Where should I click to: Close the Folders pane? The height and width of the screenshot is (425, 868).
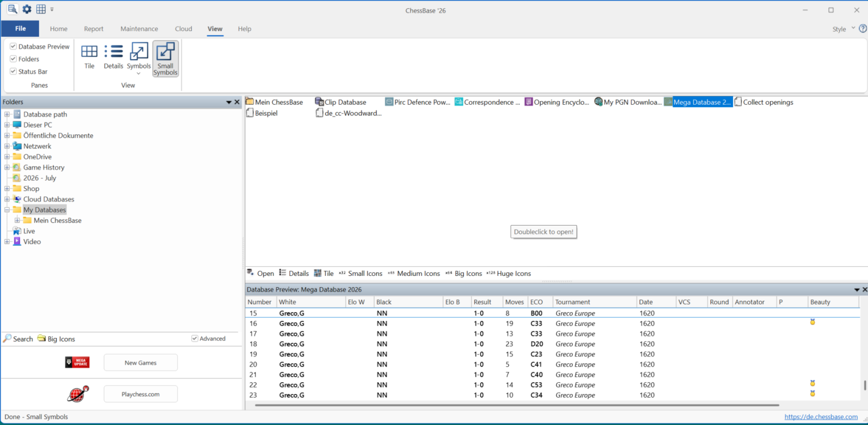pyautogui.click(x=237, y=102)
